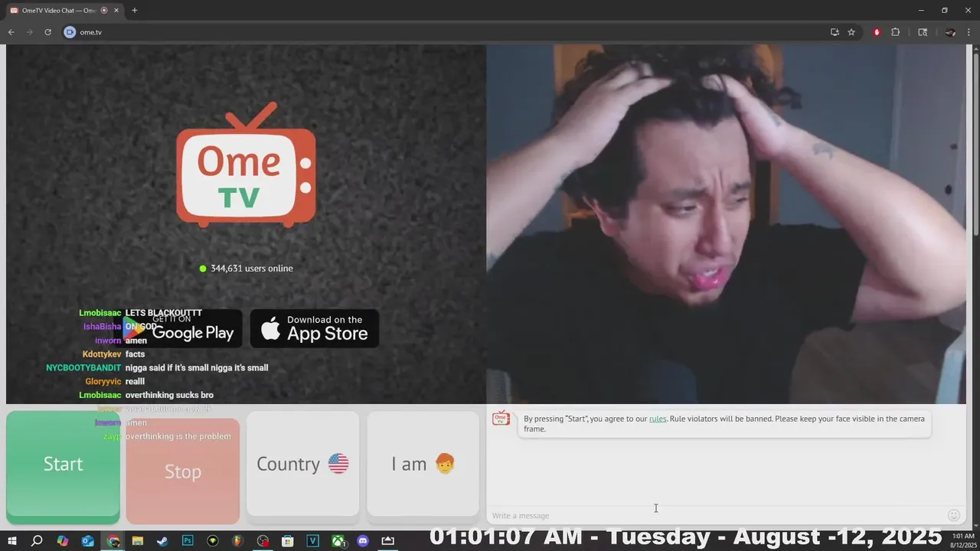Launch Copilot from the taskbar
This screenshot has width=980, height=551.
coord(63,541)
